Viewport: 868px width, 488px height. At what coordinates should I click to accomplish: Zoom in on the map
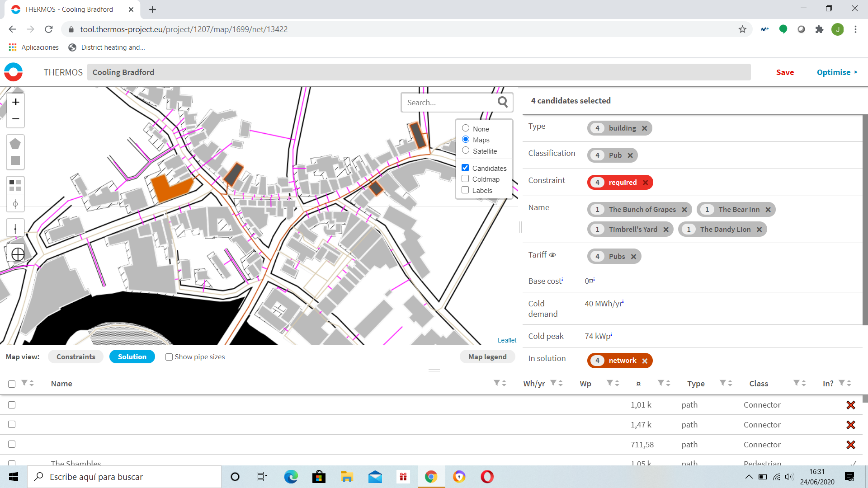coord(15,102)
